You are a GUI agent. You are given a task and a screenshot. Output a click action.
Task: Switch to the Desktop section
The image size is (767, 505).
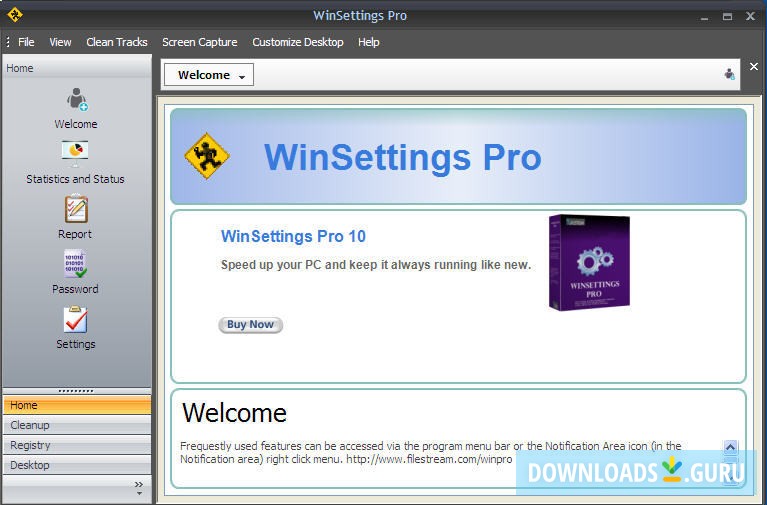click(77, 465)
